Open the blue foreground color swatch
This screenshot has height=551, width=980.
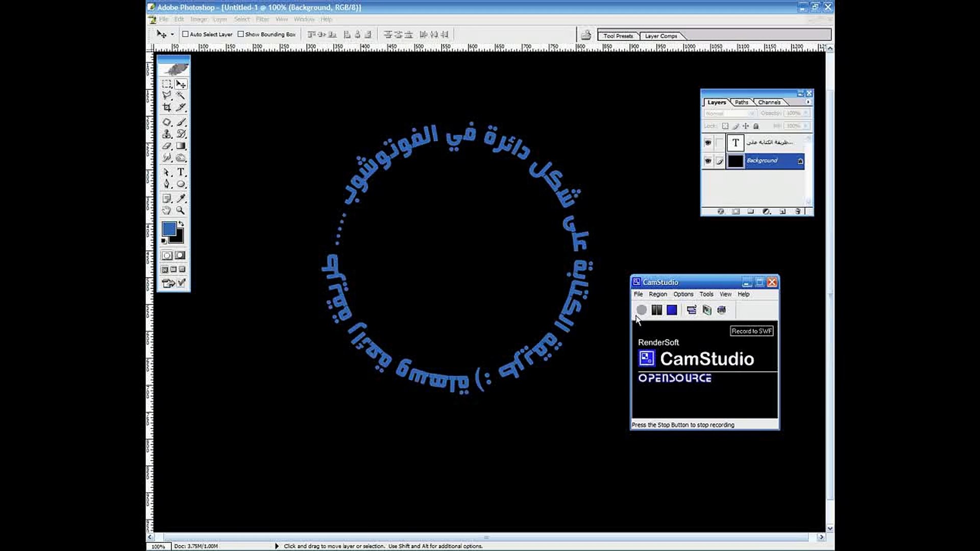click(169, 229)
